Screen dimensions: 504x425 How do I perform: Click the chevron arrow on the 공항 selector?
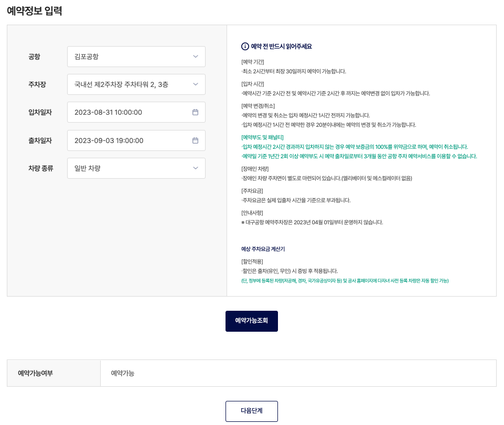[x=196, y=57]
